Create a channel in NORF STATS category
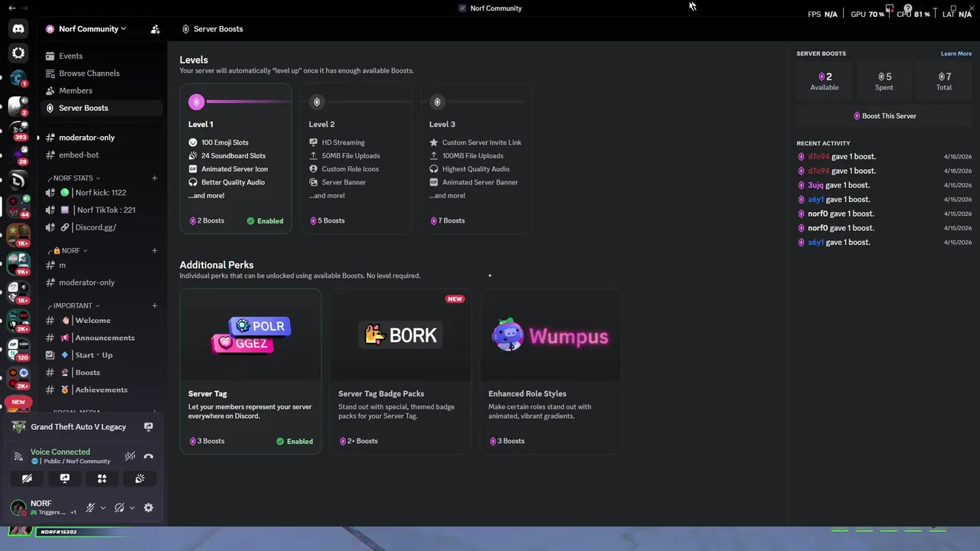This screenshot has height=551, width=980. click(x=155, y=178)
